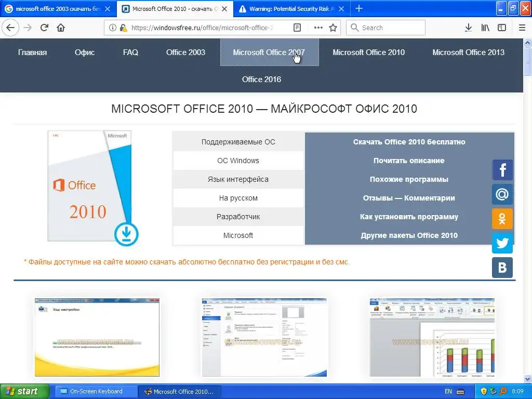The width and height of the screenshot is (532, 399).
Task: Close the Warning Potential Security Risk tab
Action: point(341,9)
